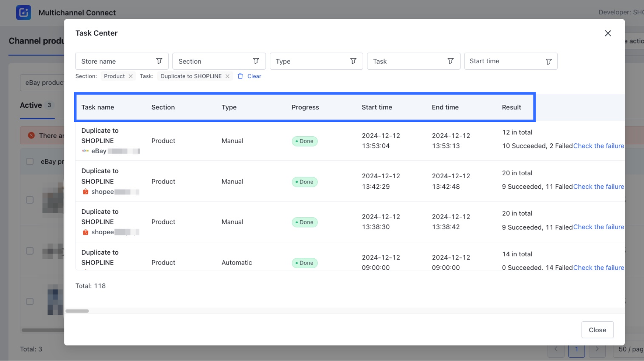
Task: Click the Store name filter funnel icon
Action: point(159,61)
